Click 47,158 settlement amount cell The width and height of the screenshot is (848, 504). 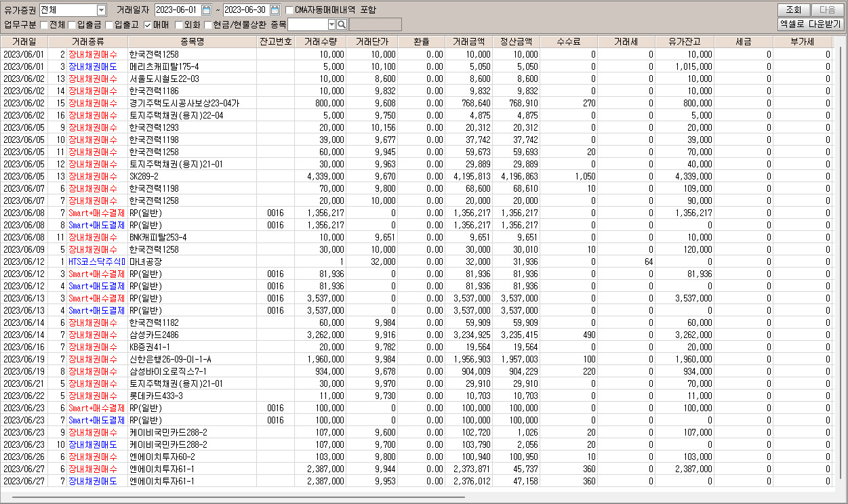click(x=526, y=482)
